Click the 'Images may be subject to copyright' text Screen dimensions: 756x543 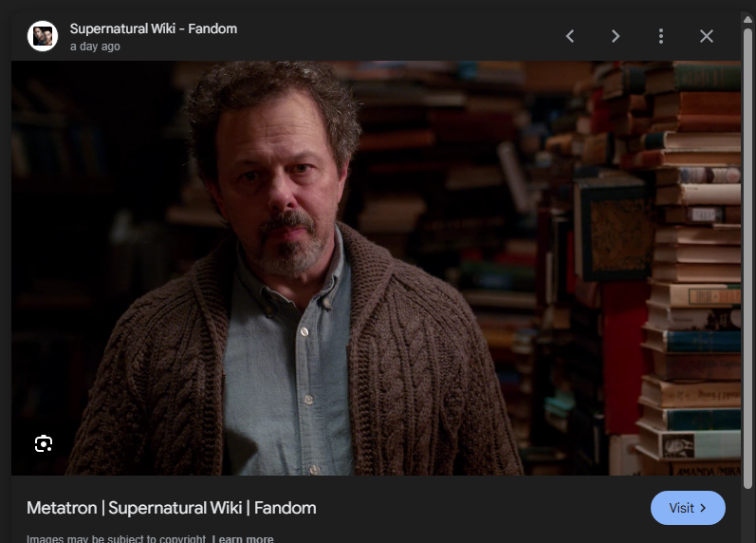pos(116,538)
